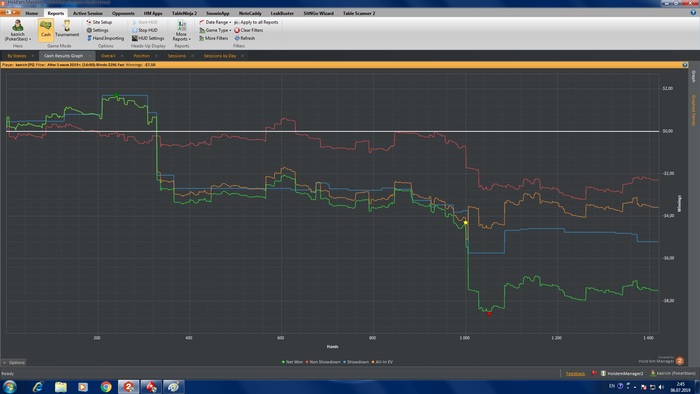Click red flag icon in status bar
The width and height of the screenshot is (700, 394).
click(594, 373)
